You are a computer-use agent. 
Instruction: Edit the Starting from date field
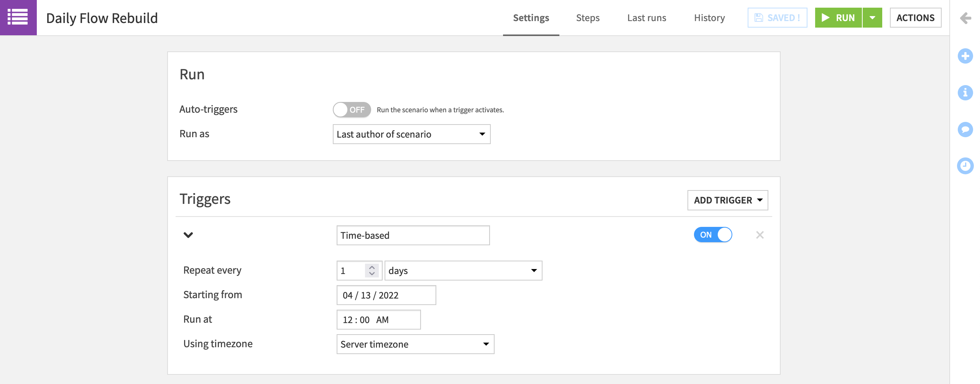pyautogui.click(x=386, y=295)
